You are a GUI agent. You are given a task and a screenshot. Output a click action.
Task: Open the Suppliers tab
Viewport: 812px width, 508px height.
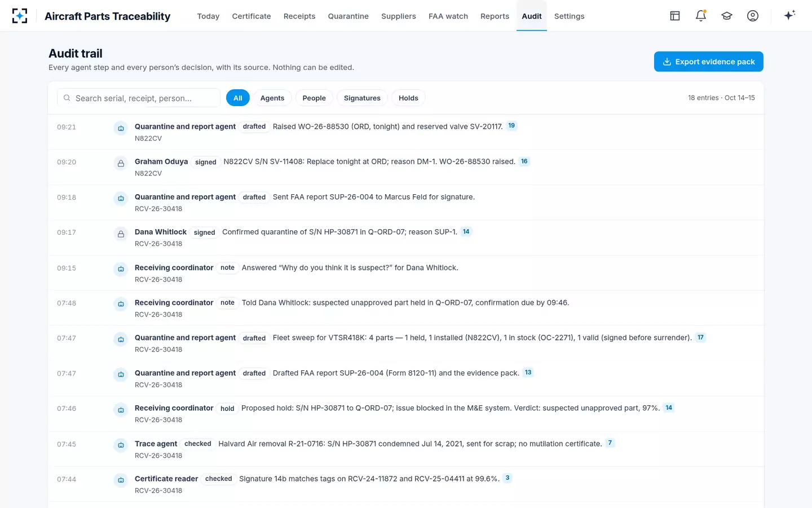(399, 16)
